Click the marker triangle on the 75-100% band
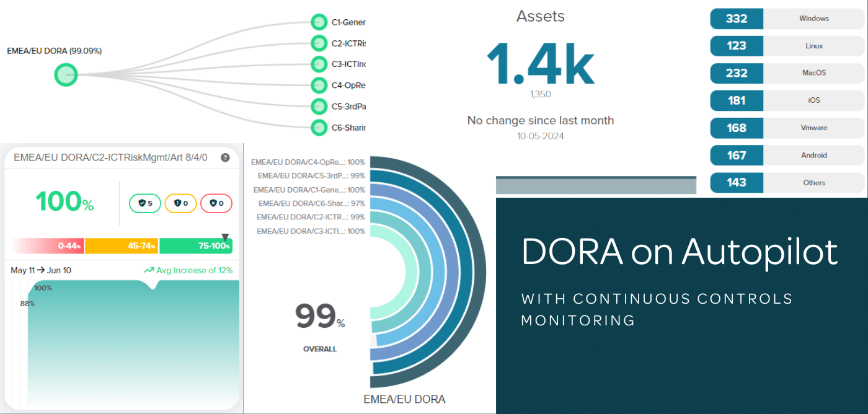Screen dimensions: 868x414 pyautogui.click(x=225, y=236)
